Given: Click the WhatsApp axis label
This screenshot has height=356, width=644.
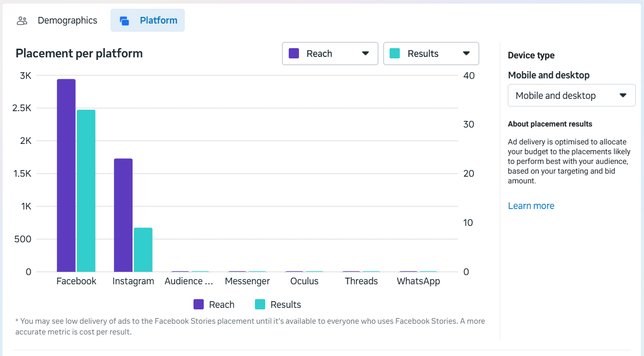Looking at the screenshot, I should click(418, 281).
